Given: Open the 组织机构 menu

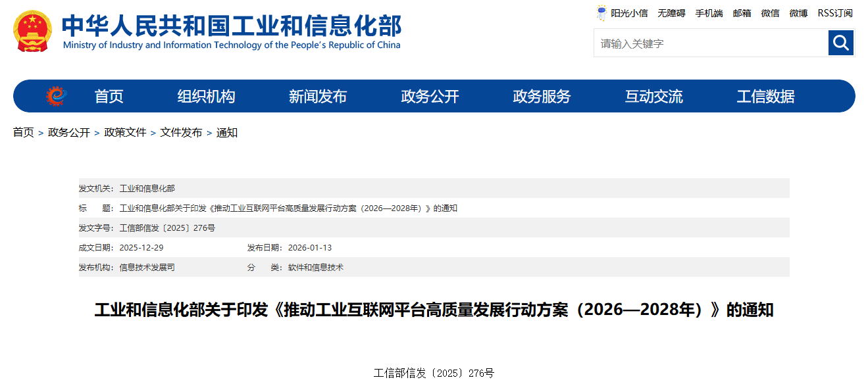Looking at the screenshot, I should (x=206, y=96).
